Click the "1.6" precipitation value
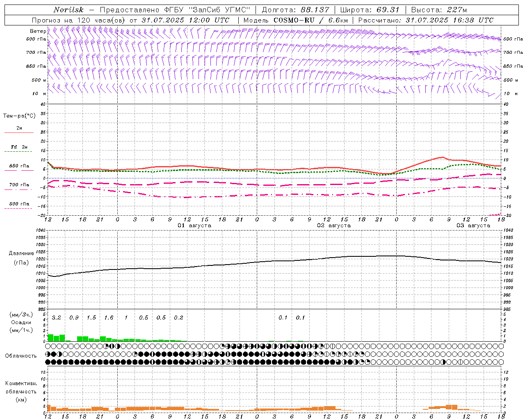The width and height of the screenshot is (525, 420). click(109, 318)
